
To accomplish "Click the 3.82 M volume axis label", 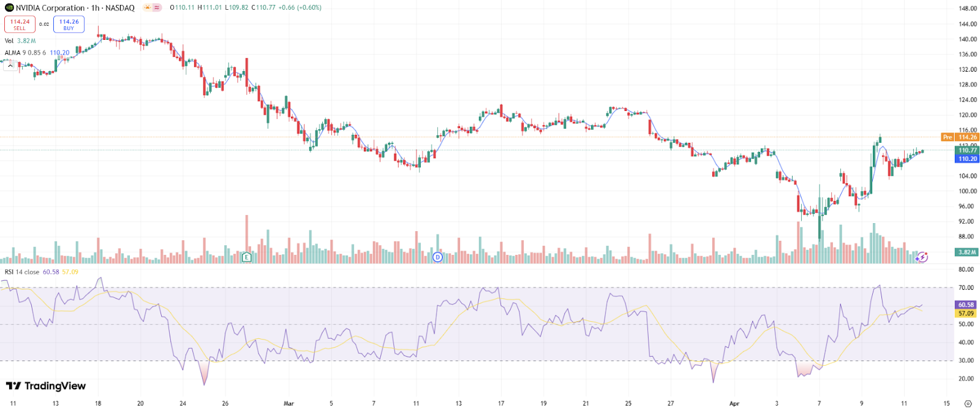I will pyautogui.click(x=967, y=252).
